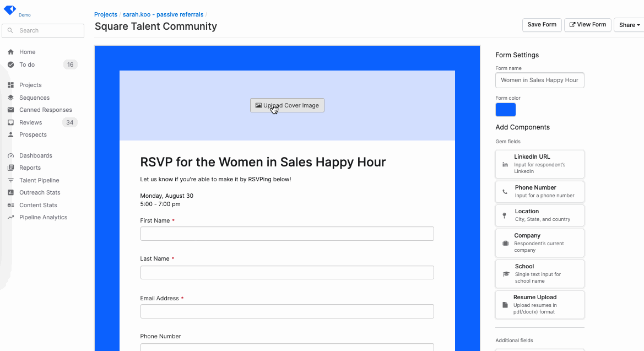Click the Dashboards chart icon
Screen dimensions: 644x351
(10, 155)
